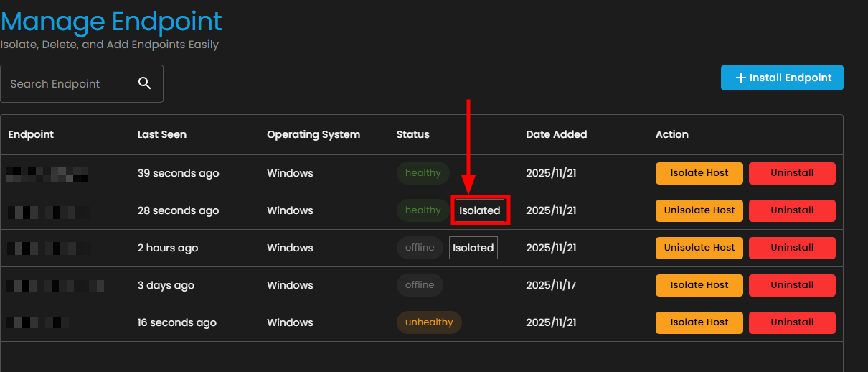Click the healthy status badge in first row
The image size is (868, 372).
click(423, 173)
